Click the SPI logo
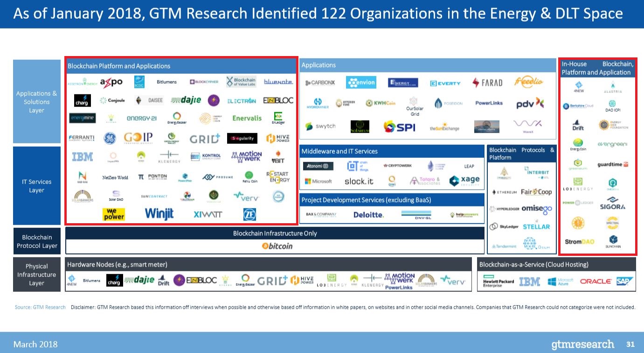 (399, 126)
